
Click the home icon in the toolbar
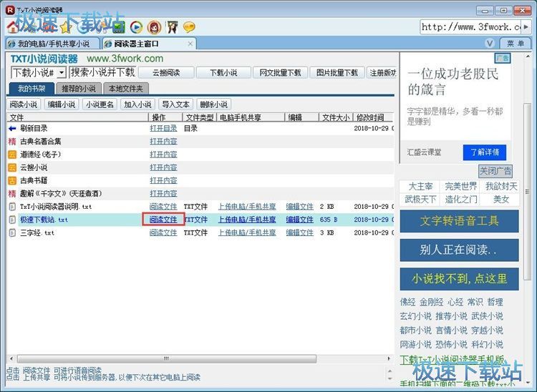[x=12, y=27]
